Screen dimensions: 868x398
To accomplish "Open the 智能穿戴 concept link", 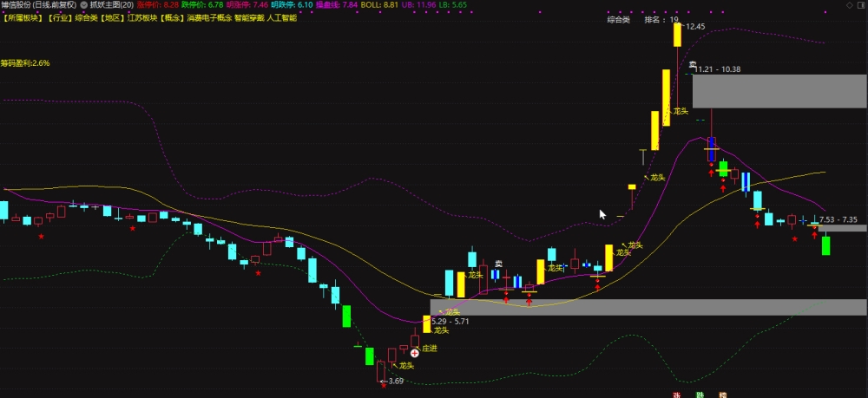I will pyautogui.click(x=249, y=17).
